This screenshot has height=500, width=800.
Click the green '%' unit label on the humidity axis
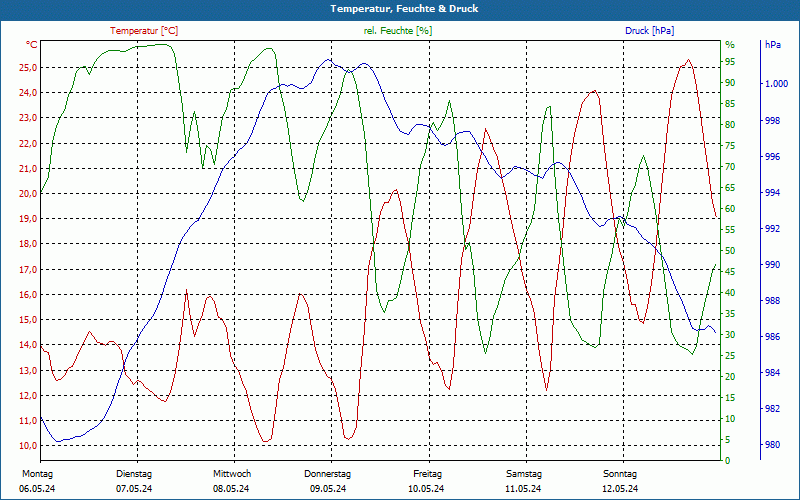730,45
